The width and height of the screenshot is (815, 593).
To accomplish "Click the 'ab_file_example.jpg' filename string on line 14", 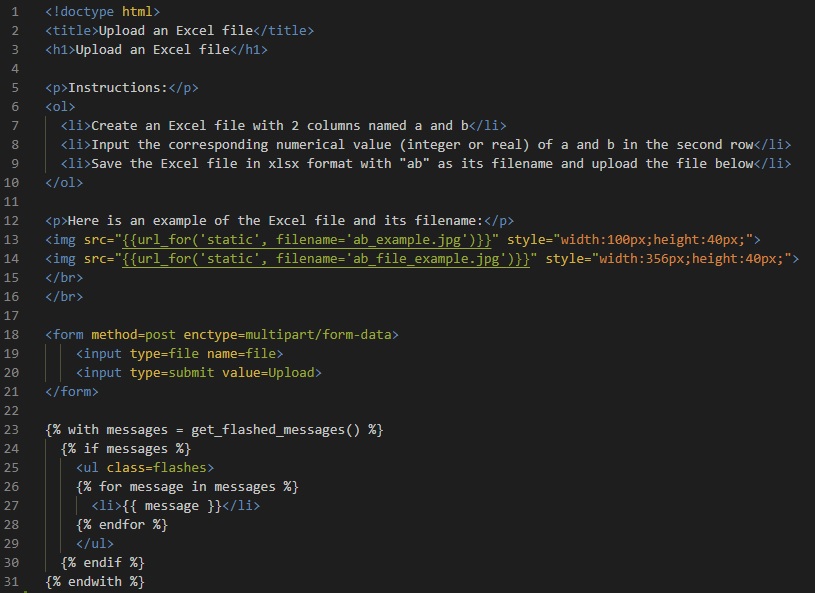I will point(426,259).
